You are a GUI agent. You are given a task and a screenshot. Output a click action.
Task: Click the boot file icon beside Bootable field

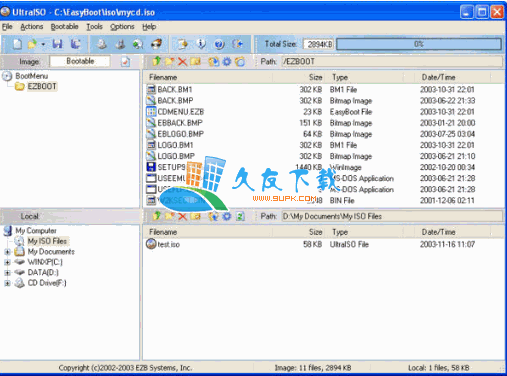coord(126,62)
